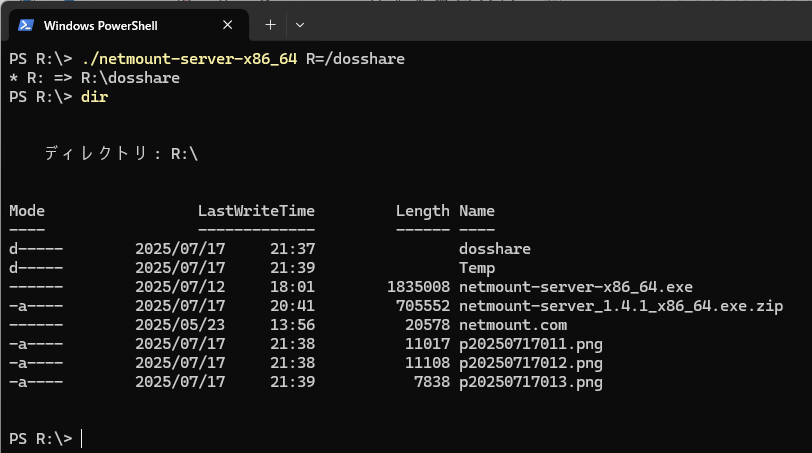Click the p20250717013.png file name
The image size is (812, 453).
pos(531,382)
